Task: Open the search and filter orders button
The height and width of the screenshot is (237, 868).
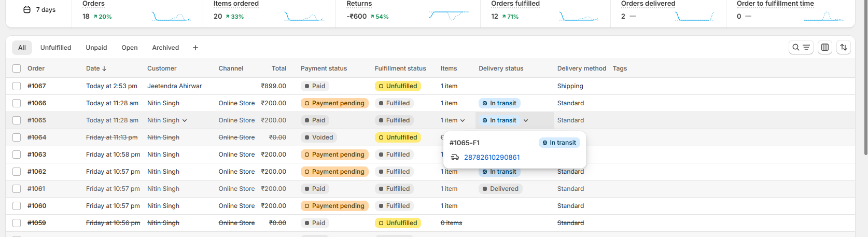Action: coord(801,47)
